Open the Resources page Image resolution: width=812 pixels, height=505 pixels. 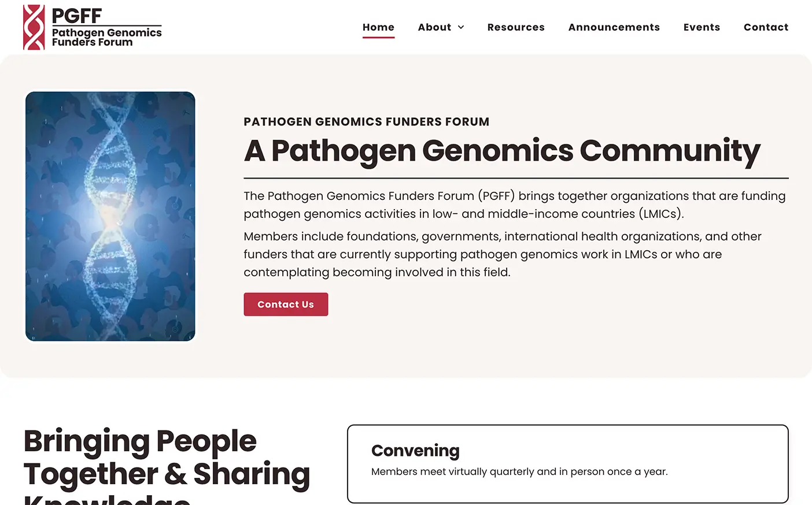tap(516, 27)
